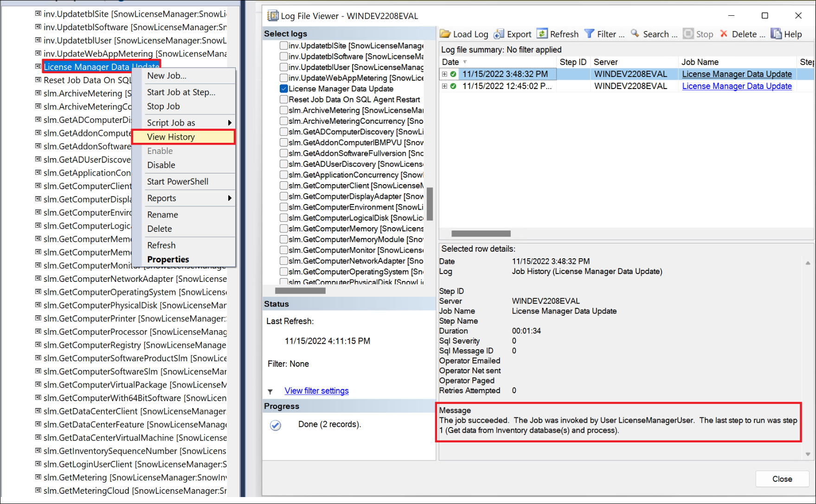Screen dimensions: 816x504
Task: Click the Stop toolbar icon
Action: coord(688,34)
